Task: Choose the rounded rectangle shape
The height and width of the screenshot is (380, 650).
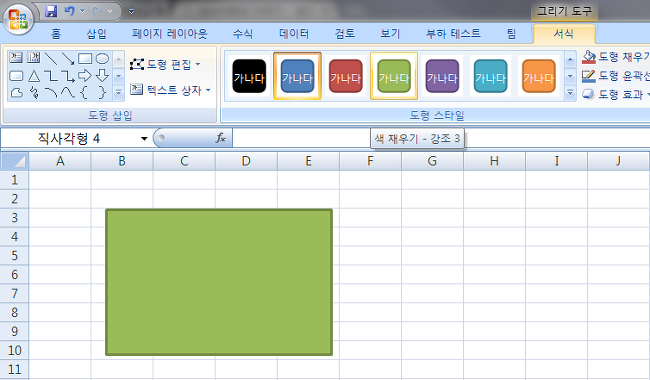Action: [x=16, y=76]
